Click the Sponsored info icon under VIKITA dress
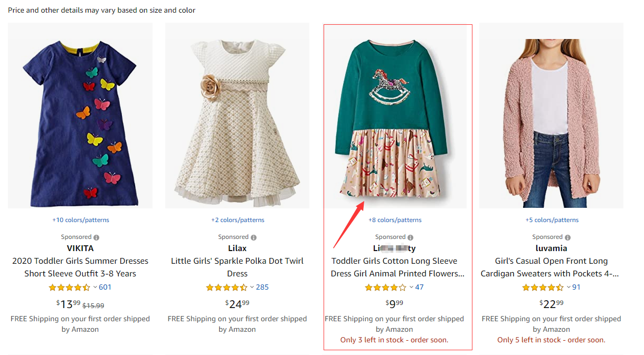This screenshot has width=644, height=355. [x=97, y=237]
